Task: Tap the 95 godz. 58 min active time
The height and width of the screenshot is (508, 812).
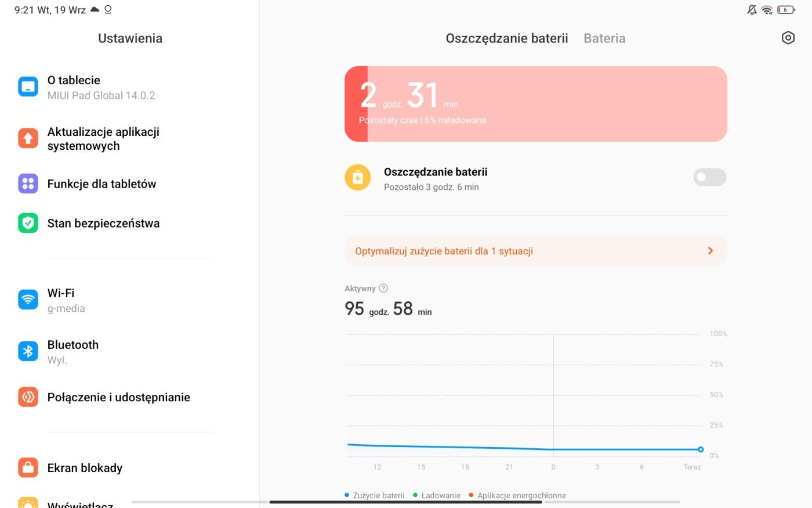Action: click(388, 308)
